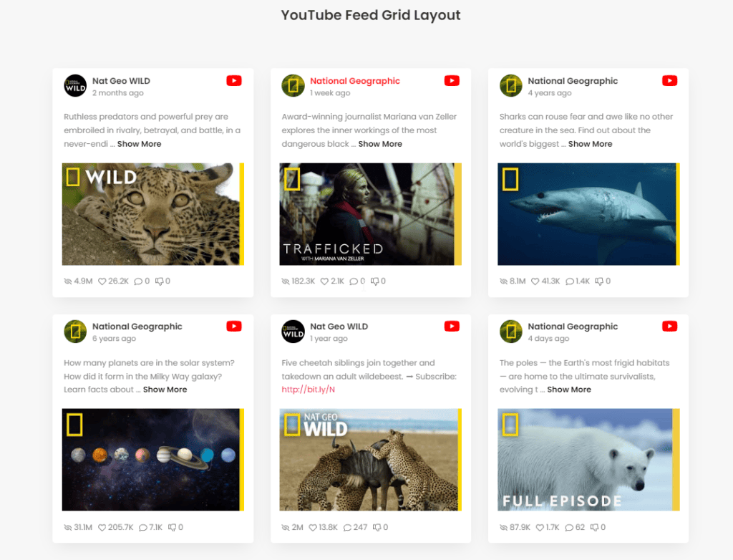The width and height of the screenshot is (733, 560).
Task: Open the YouTube icon on the cheetah video card
Action: [452, 326]
